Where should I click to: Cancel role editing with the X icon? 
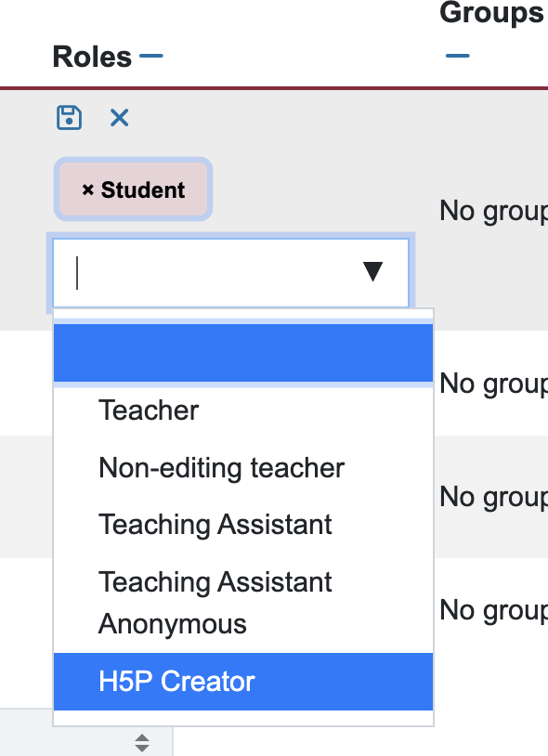pos(119,118)
